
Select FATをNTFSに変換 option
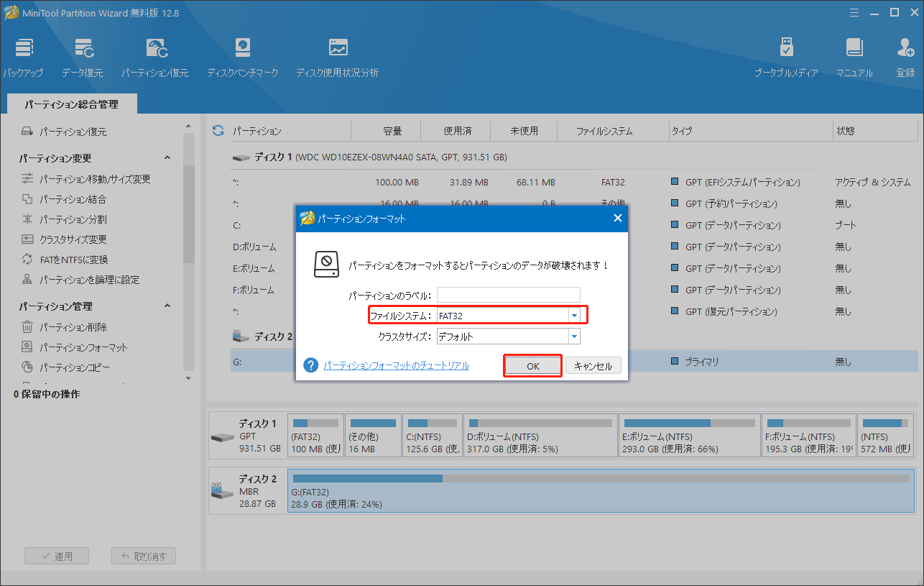[73, 260]
